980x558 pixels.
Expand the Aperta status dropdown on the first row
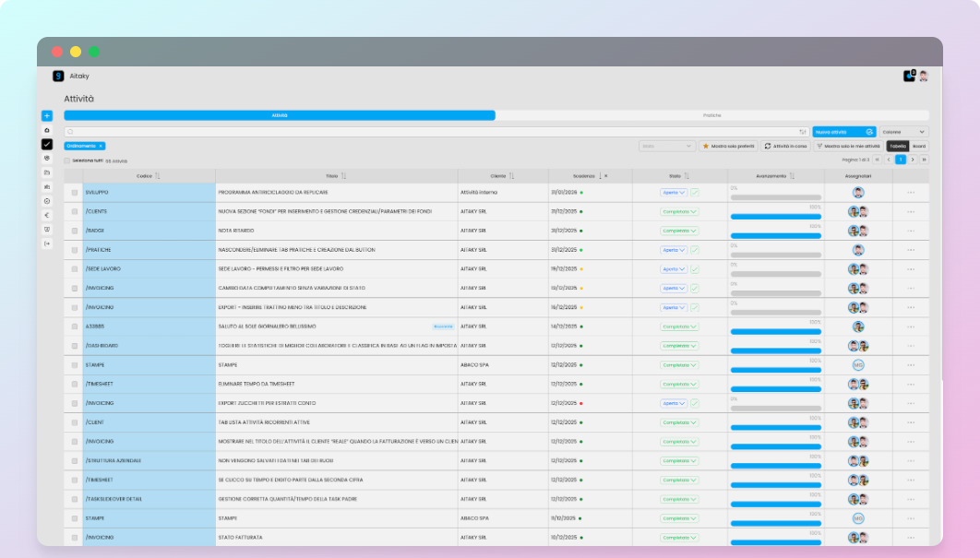[x=677, y=192]
